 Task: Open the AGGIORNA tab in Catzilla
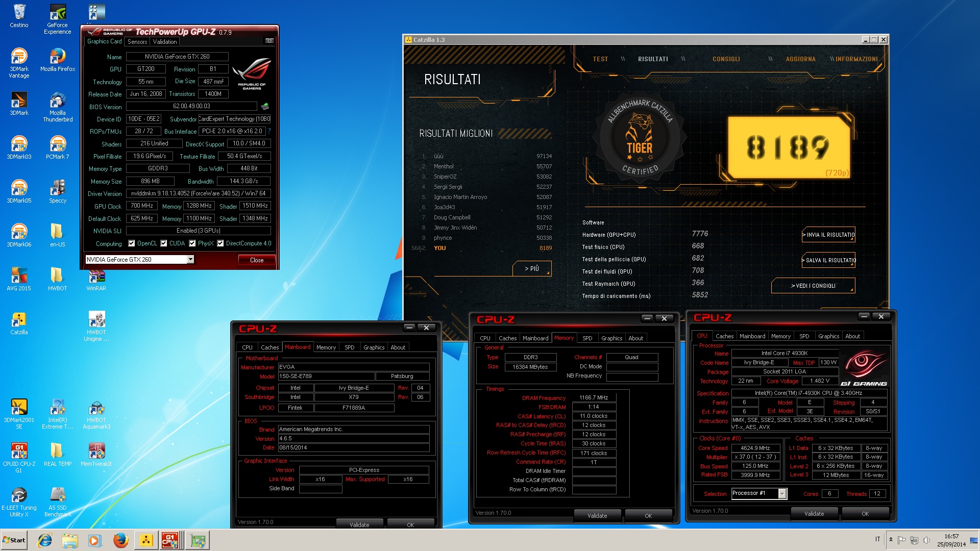pyautogui.click(x=800, y=59)
